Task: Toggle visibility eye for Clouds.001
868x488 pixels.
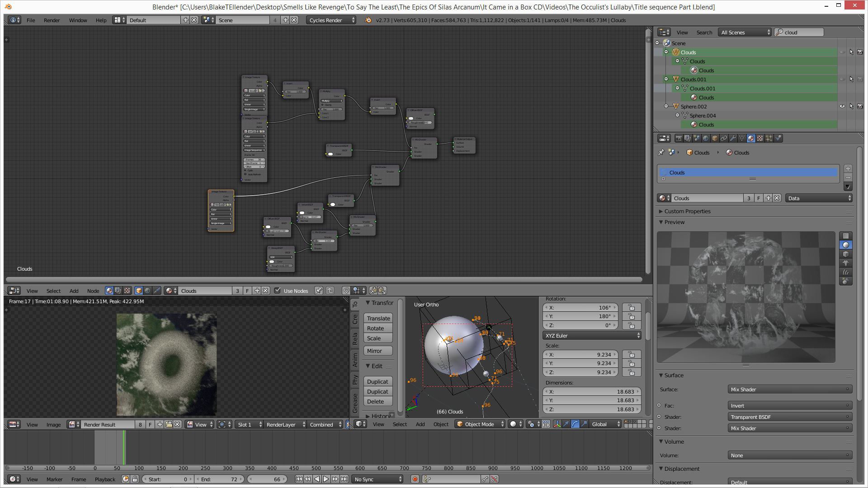Action: click(842, 80)
